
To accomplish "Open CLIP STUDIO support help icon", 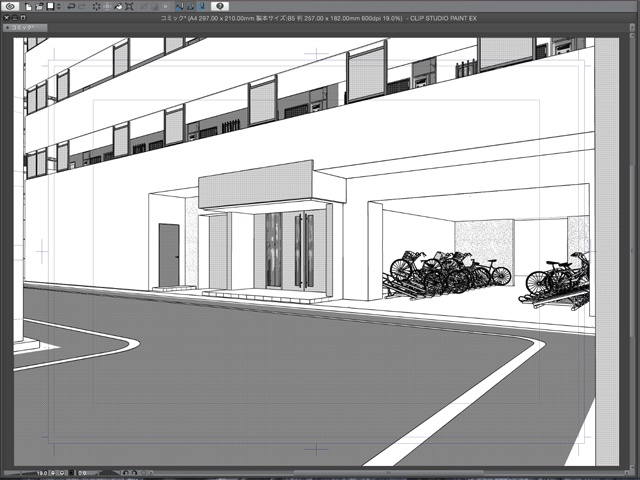I will [220, 7].
